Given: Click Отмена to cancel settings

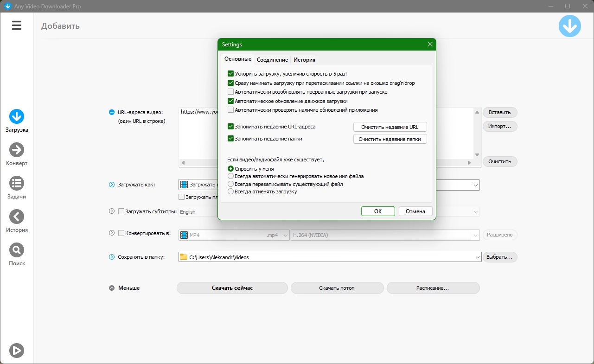Looking at the screenshot, I should click(x=415, y=211).
